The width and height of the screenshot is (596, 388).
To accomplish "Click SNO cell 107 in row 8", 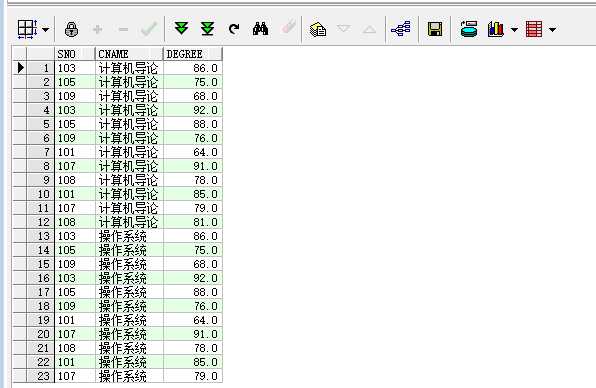I will click(x=75, y=166).
